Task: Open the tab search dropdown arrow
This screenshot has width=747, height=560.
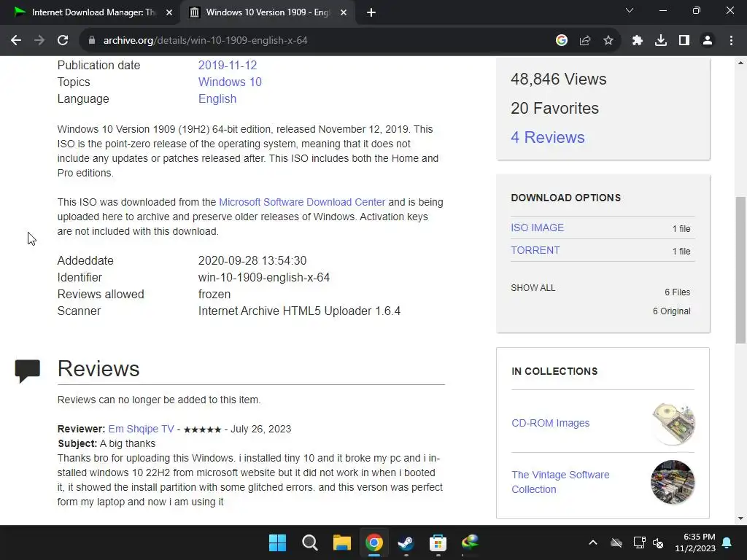Action: [x=630, y=10]
